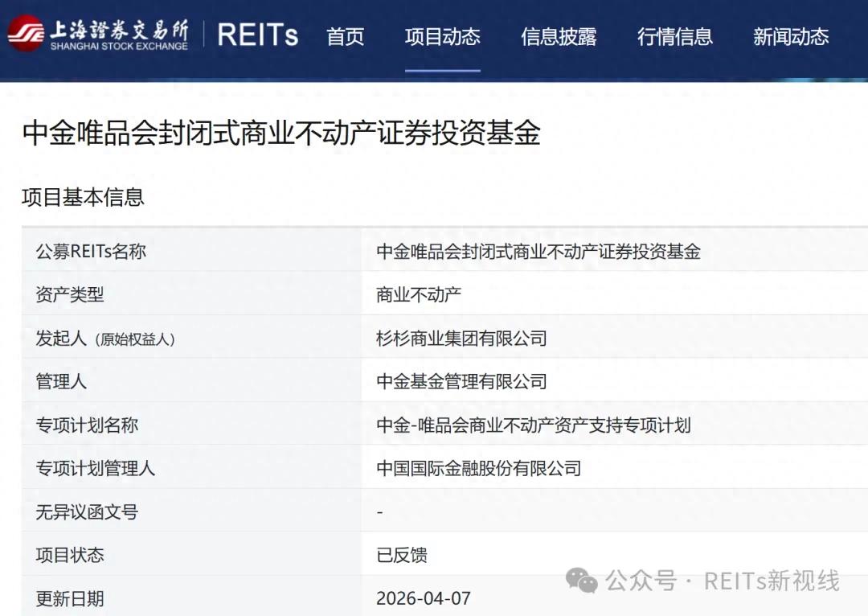The image size is (868, 616).
Task: Select the date 2026-04-07
Action: (424, 599)
